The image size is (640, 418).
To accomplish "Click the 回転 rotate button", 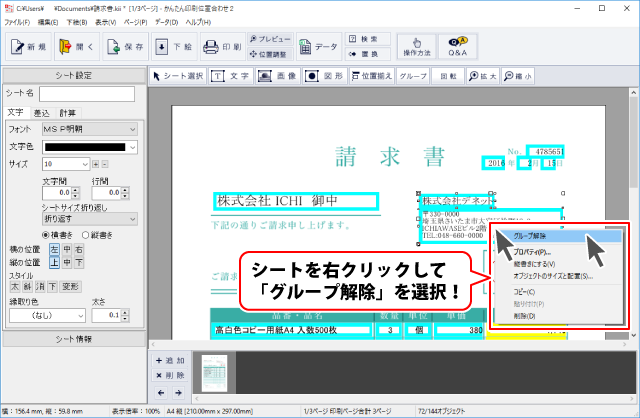I will pyautogui.click(x=448, y=76).
